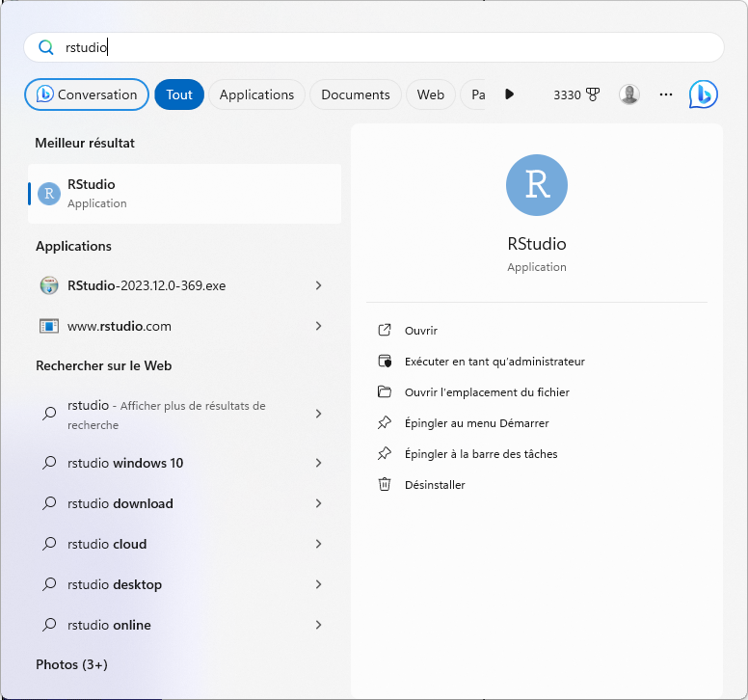Open the Bing Conversation chat pill
The height and width of the screenshot is (700, 748).
pyautogui.click(x=87, y=94)
